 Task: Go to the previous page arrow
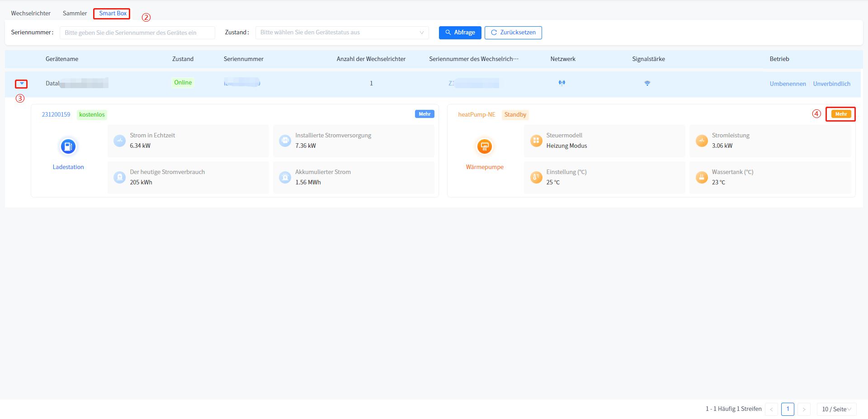click(x=771, y=409)
